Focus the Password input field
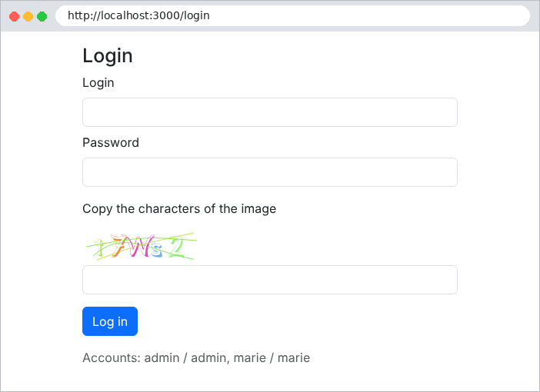Viewport: 540px width, 392px height. [270, 172]
